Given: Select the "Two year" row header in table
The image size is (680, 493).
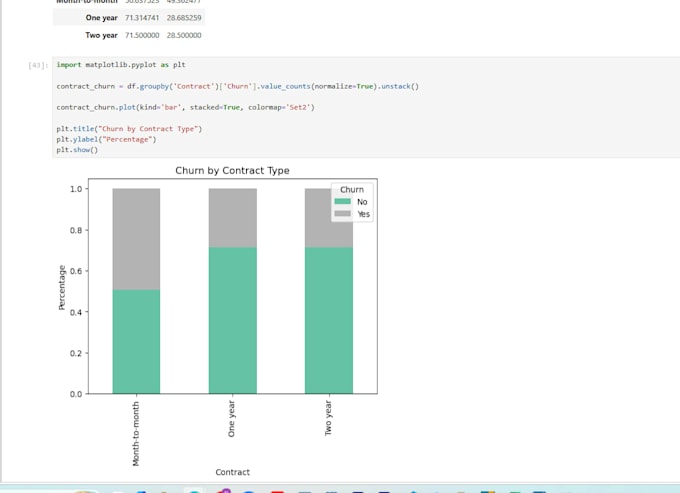Looking at the screenshot, I should coord(101,35).
